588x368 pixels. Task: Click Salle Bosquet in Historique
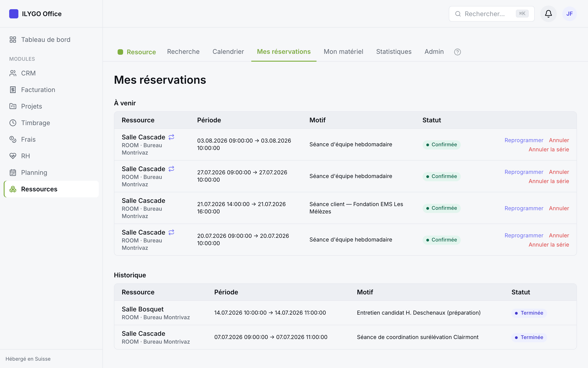point(143,309)
